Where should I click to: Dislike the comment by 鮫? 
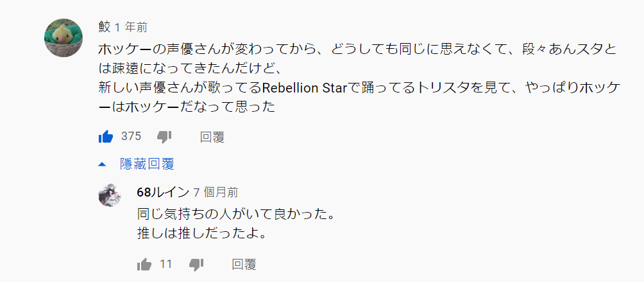tap(164, 137)
